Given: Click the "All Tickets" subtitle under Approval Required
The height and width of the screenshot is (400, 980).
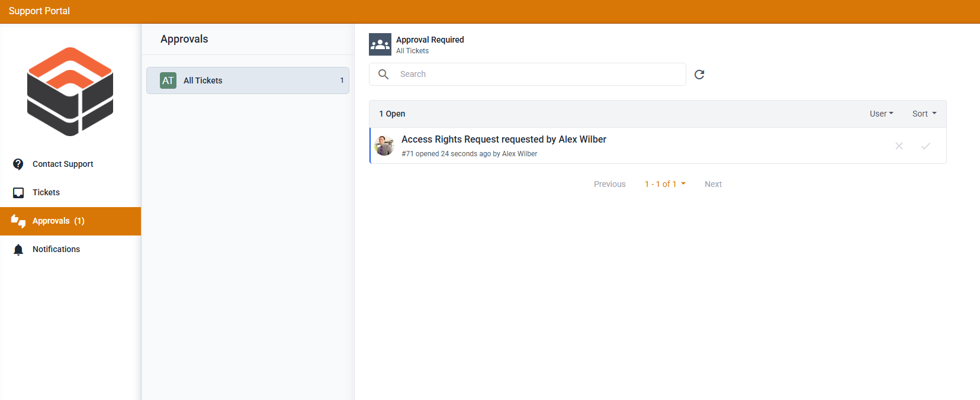Looking at the screenshot, I should click(x=412, y=51).
